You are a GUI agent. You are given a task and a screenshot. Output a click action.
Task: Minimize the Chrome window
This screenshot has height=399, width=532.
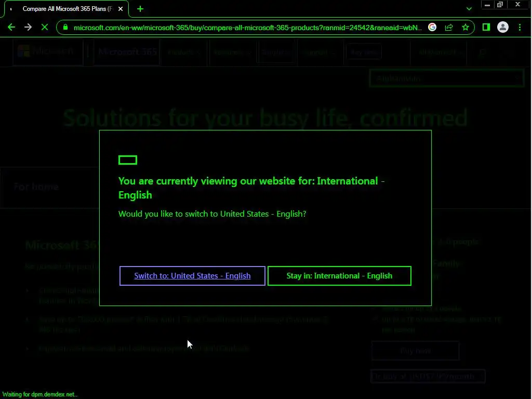click(487, 5)
